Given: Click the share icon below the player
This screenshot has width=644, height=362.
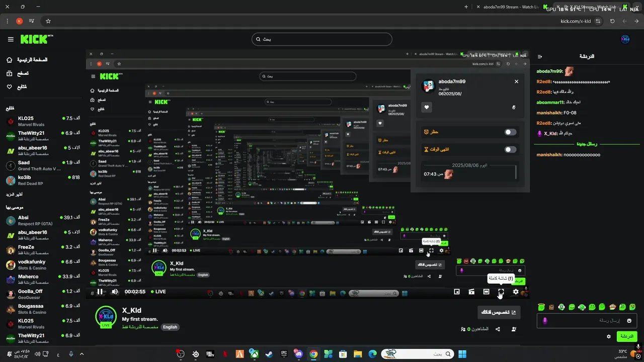Looking at the screenshot, I should [x=498, y=329].
